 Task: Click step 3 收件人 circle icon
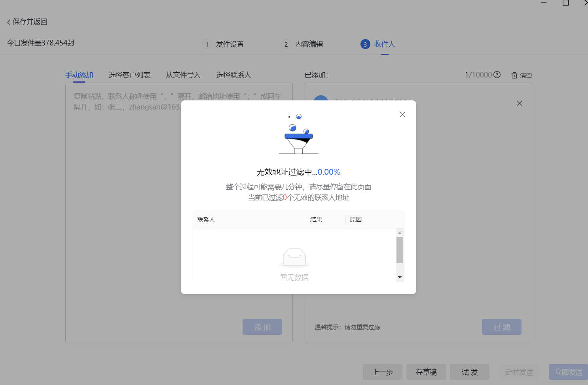pos(365,44)
